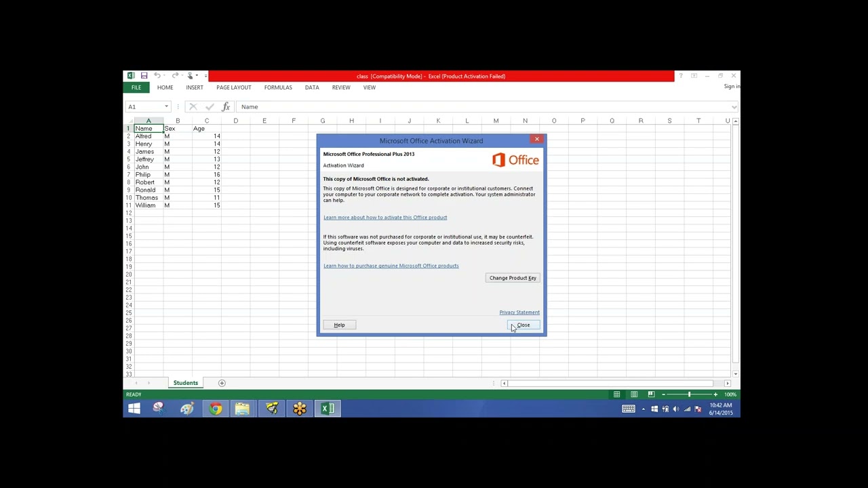868x488 pixels.
Task: Switch to Page Break Preview icon
Action: (x=651, y=394)
